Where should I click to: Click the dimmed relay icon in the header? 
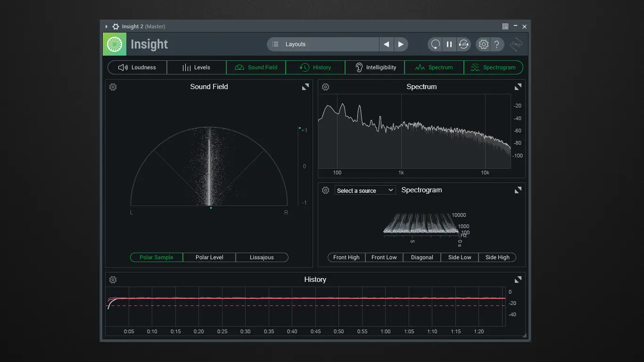[x=516, y=44]
